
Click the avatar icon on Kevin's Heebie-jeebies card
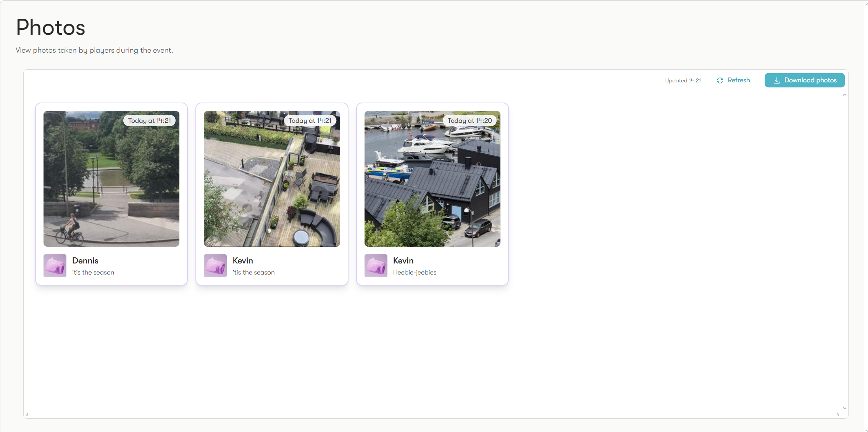(376, 266)
